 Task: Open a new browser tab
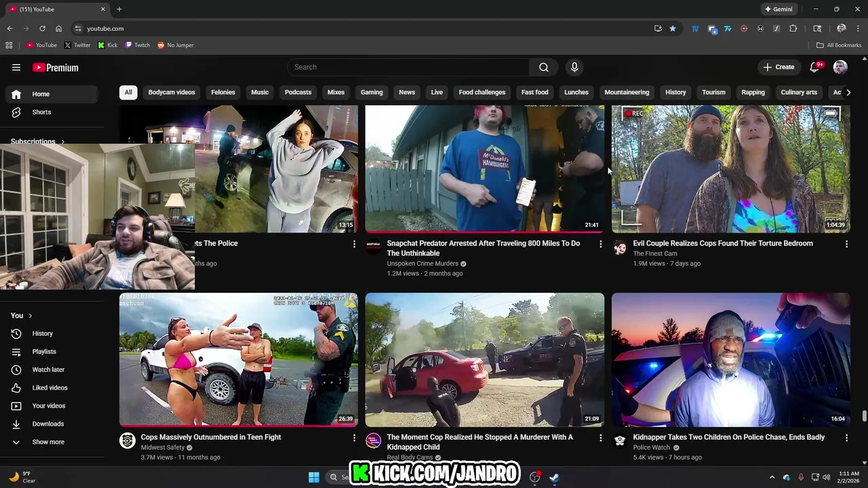click(119, 9)
